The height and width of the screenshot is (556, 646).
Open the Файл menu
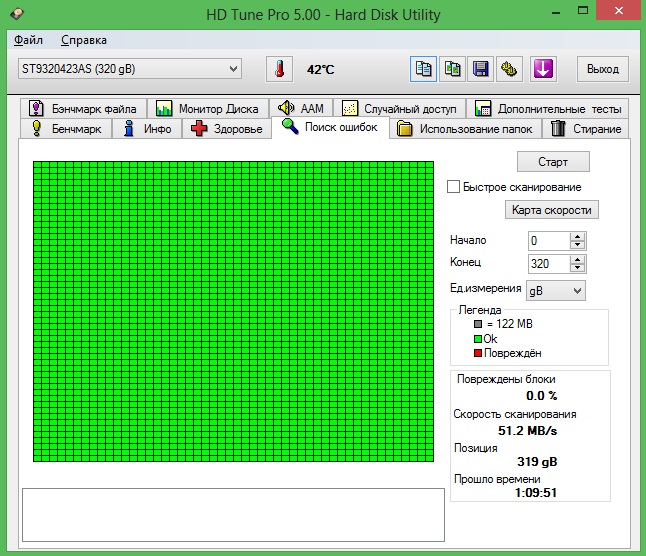28,40
